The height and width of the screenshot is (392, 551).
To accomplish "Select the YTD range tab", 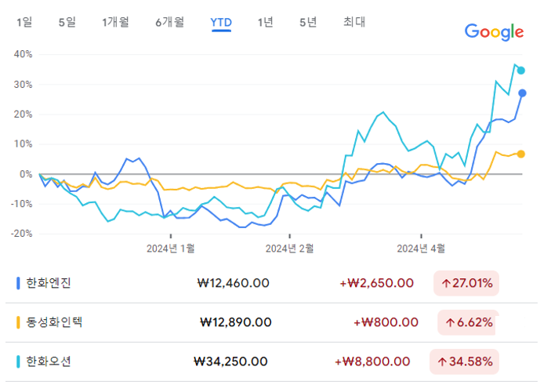I will pos(221,23).
